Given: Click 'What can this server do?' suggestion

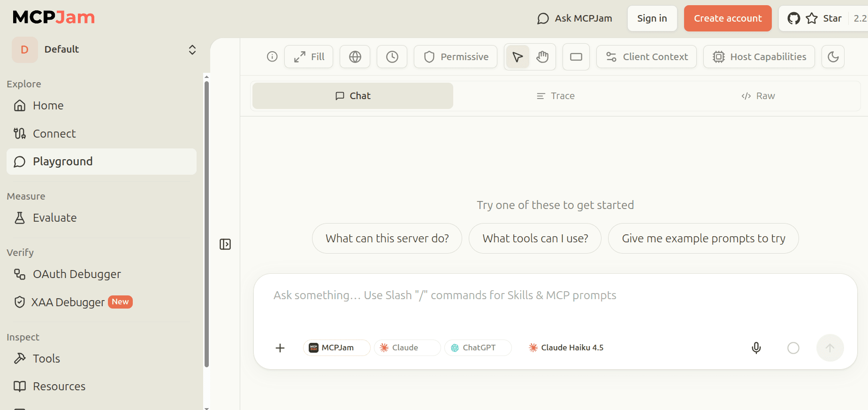Looking at the screenshot, I should coord(387,239).
